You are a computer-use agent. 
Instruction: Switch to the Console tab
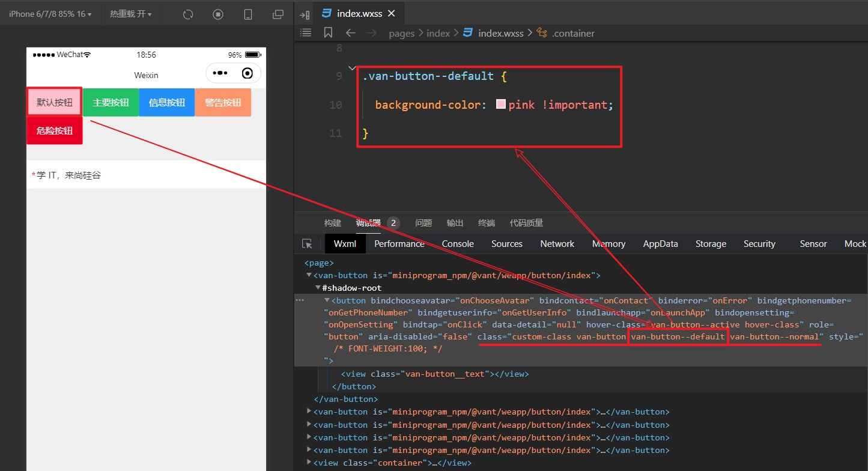(458, 244)
